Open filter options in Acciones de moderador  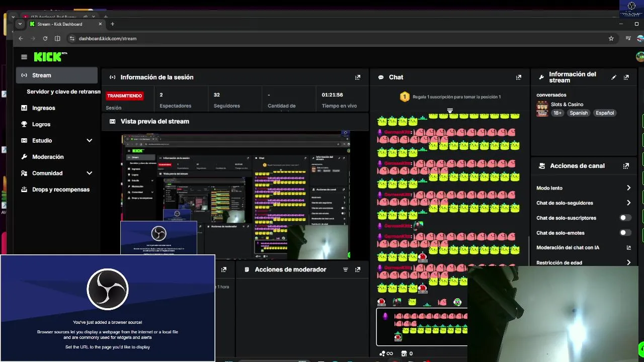coord(346,269)
